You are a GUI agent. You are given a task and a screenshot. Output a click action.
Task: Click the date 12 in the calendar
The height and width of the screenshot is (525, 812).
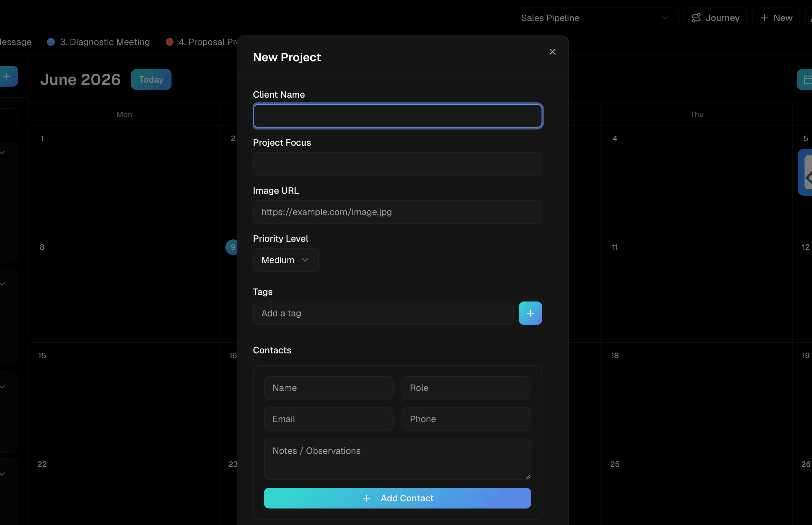coord(805,247)
